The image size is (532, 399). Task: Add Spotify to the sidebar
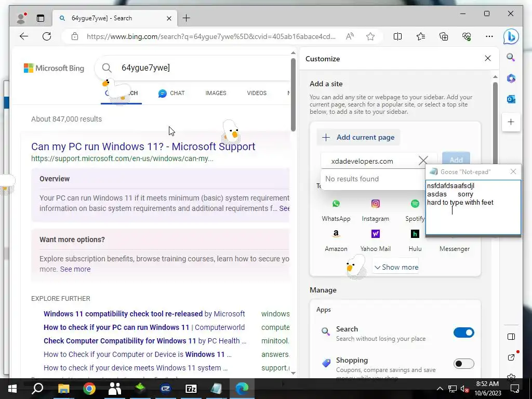[415, 210]
